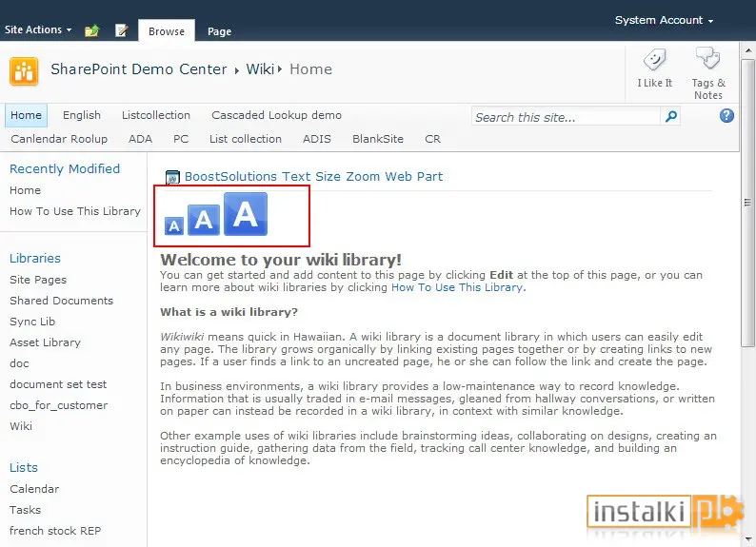The image size is (756, 547).
Task: Open Wiki library in sidebar
Action: point(21,426)
